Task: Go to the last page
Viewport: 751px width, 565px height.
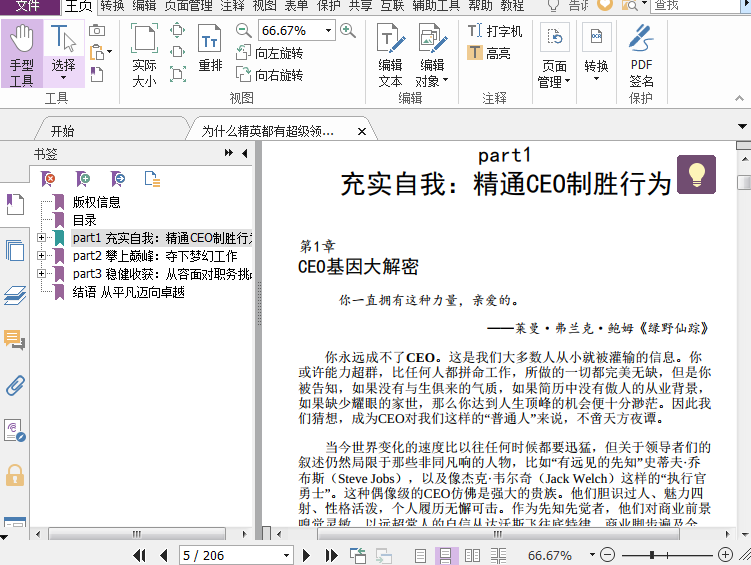Action: (x=331, y=555)
